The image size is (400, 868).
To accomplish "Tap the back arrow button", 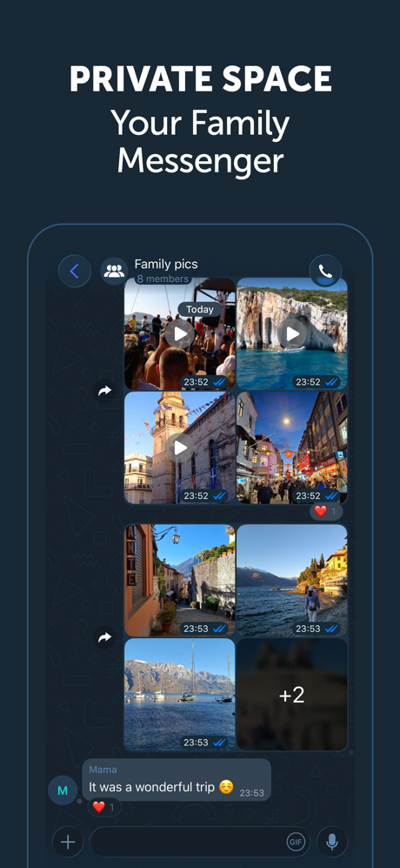I will (75, 272).
